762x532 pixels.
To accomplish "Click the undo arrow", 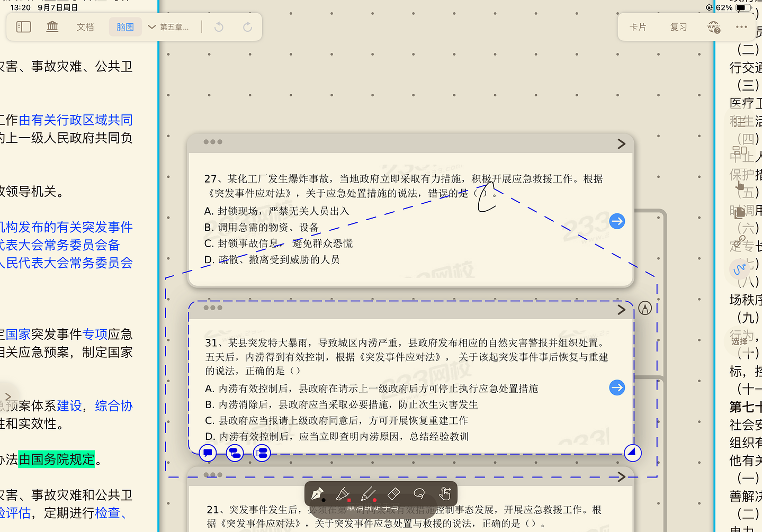I will pos(219,27).
